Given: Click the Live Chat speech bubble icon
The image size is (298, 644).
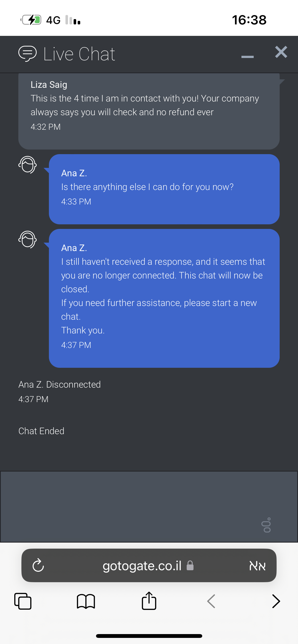Looking at the screenshot, I should coord(28,54).
